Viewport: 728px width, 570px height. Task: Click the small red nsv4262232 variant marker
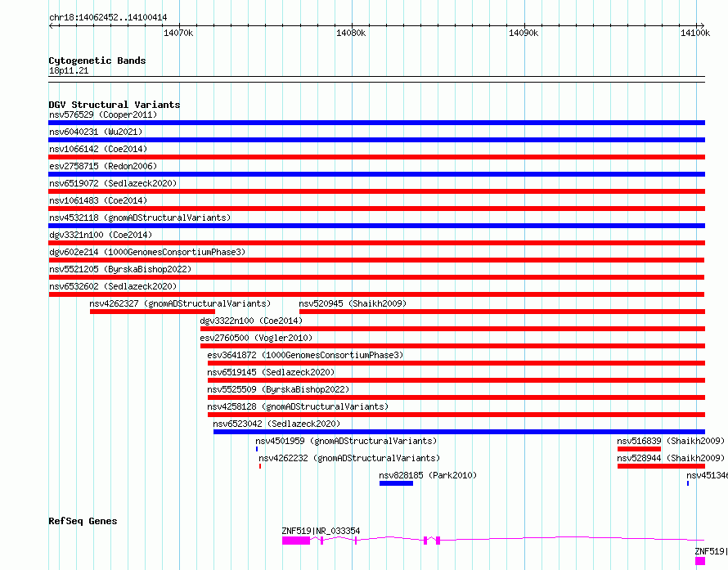coord(260,466)
